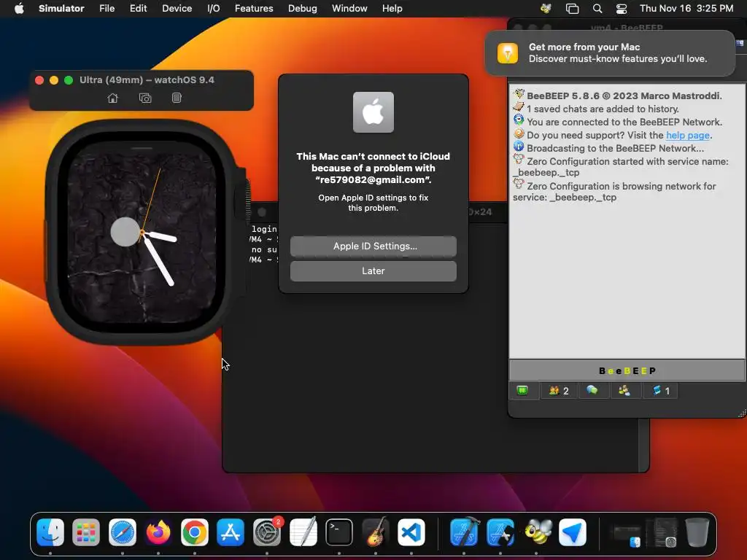Open the File menu
This screenshot has width=747, height=560.
click(x=107, y=9)
